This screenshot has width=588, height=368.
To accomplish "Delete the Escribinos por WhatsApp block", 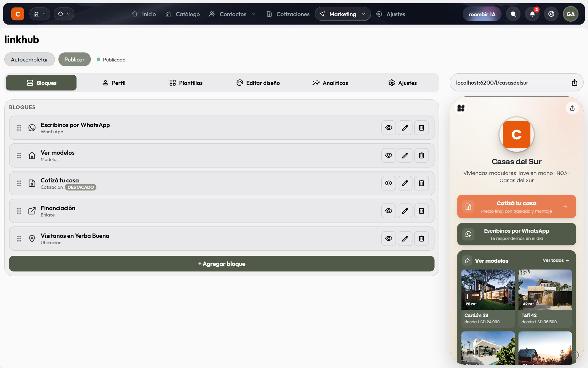I will pos(421,128).
